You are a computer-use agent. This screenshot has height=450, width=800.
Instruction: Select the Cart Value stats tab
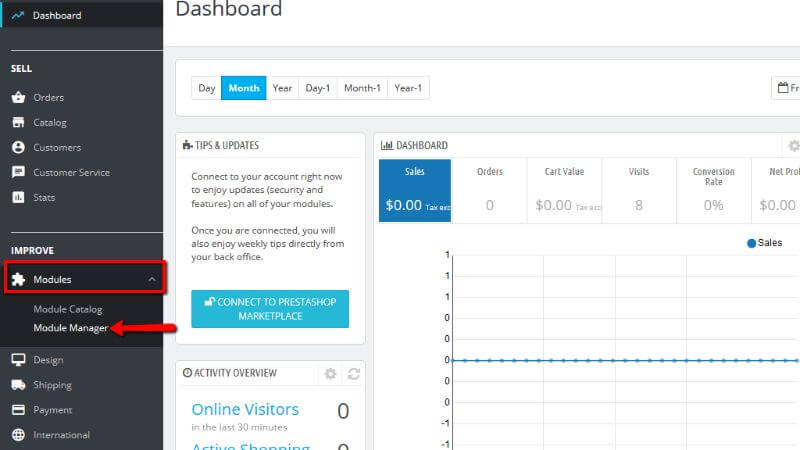[564, 190]
